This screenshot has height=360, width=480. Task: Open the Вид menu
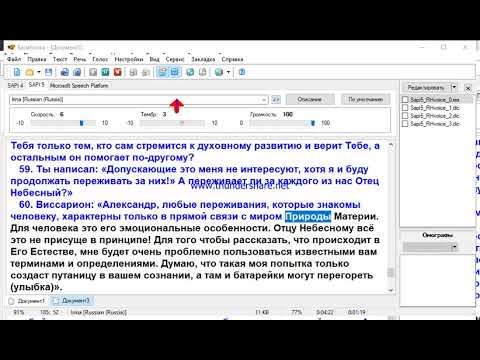pos(154,59)
